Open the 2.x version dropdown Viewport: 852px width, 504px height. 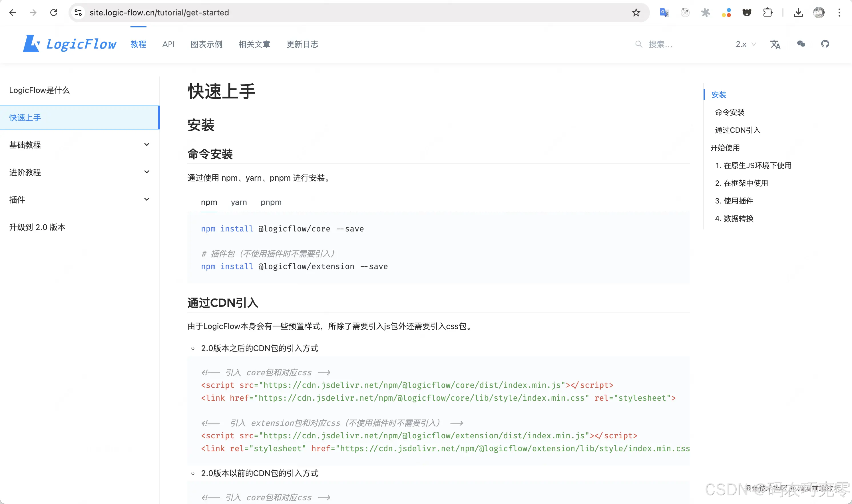tap(745, 44)
